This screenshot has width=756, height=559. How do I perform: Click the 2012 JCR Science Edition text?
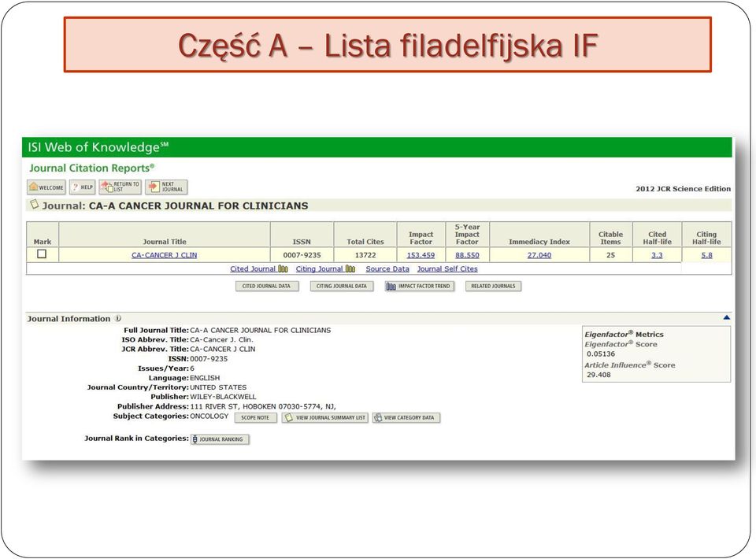pyautogui.click(x=684, y=189)
